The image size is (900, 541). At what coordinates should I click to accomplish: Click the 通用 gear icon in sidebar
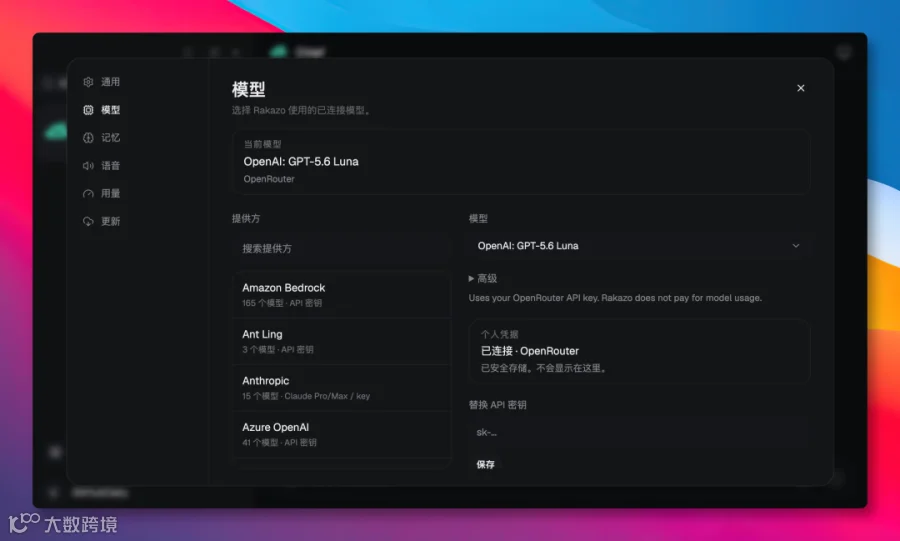(x=88, y=82)
